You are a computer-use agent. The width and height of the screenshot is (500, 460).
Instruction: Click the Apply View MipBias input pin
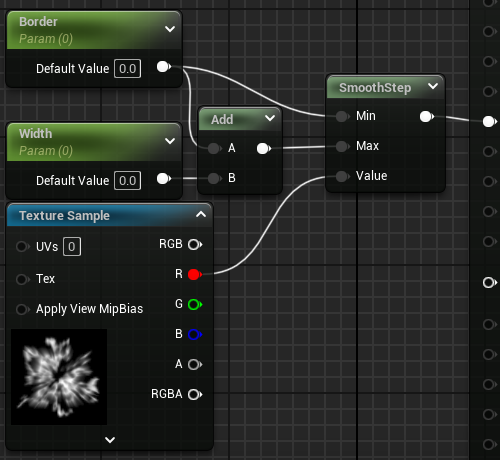coord(23,309)
